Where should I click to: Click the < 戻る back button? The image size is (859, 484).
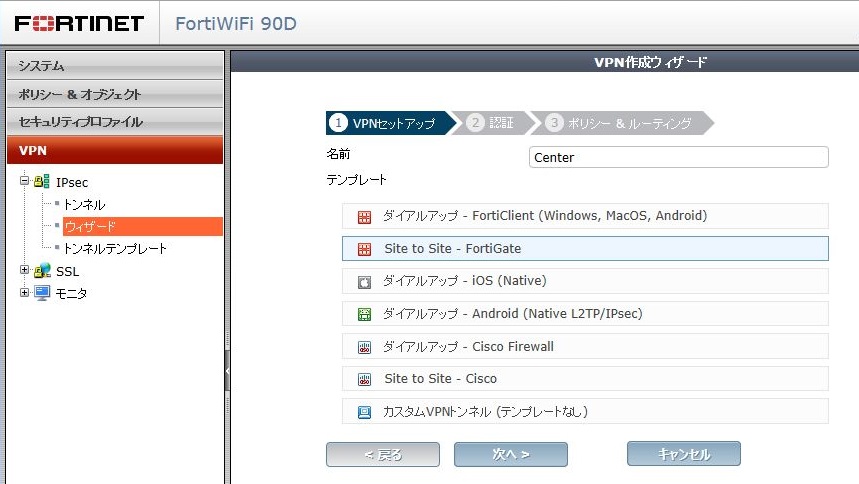383,454
